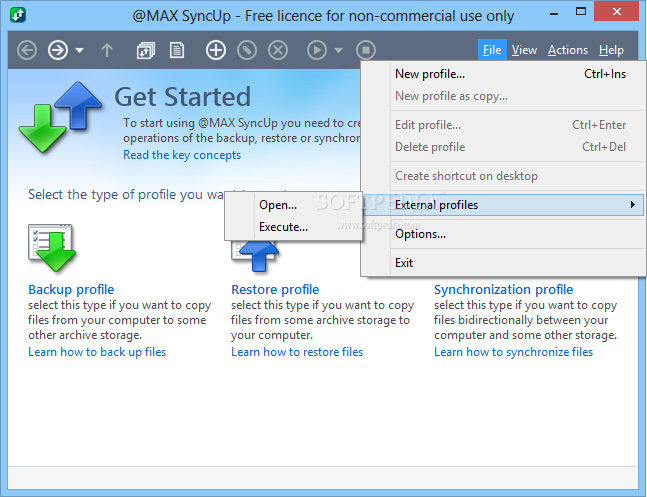Click the Forward navigation arrow icon
Viewport: 647px width, 497px height.
tap(58, 50)
